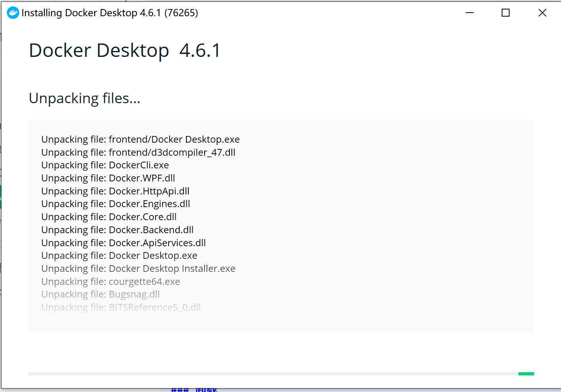Click the Docker whale icon in title bar
Viewport: 561px width, 392px height.
coord(13,13)
